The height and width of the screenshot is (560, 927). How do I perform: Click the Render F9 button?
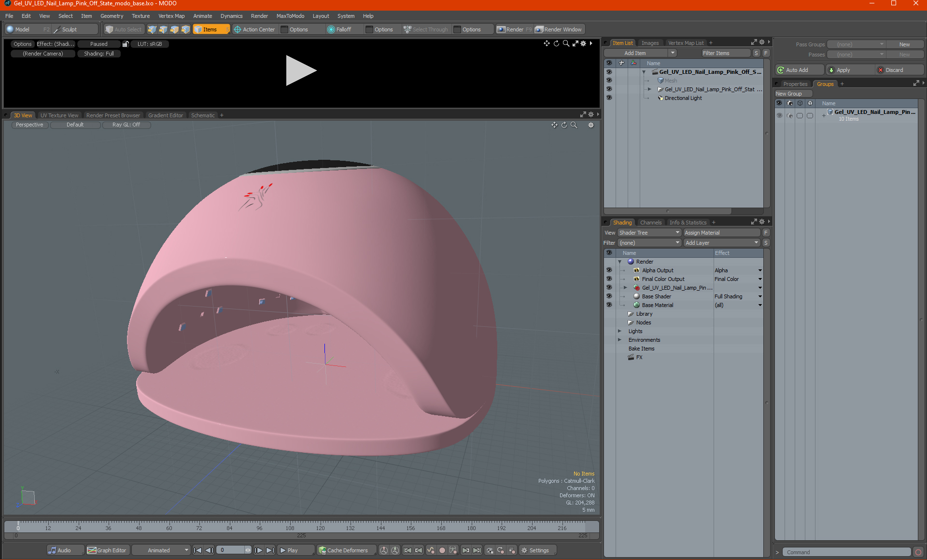point(514,29)
